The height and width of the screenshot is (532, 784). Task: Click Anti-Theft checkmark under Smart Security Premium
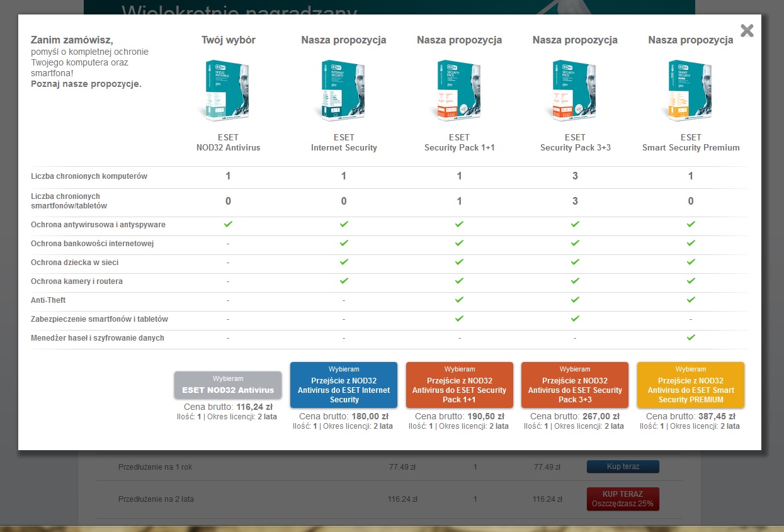pyautogui.click(x=691, y=300)
